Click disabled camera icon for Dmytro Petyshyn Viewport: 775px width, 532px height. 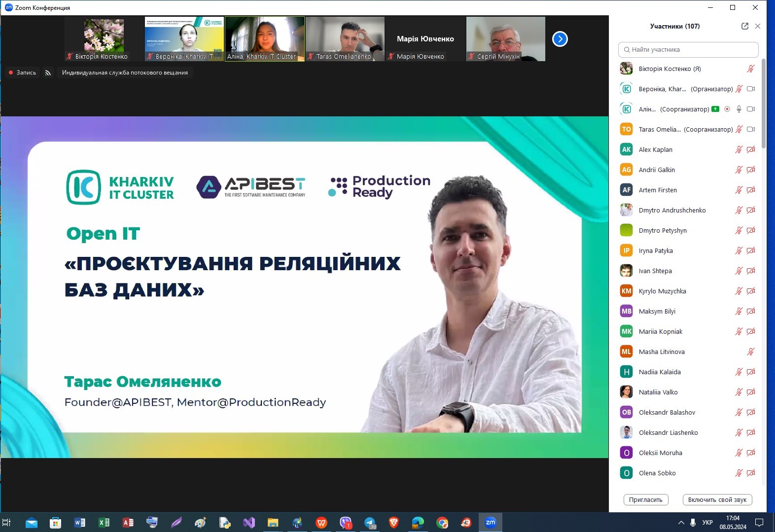point(751,230)
